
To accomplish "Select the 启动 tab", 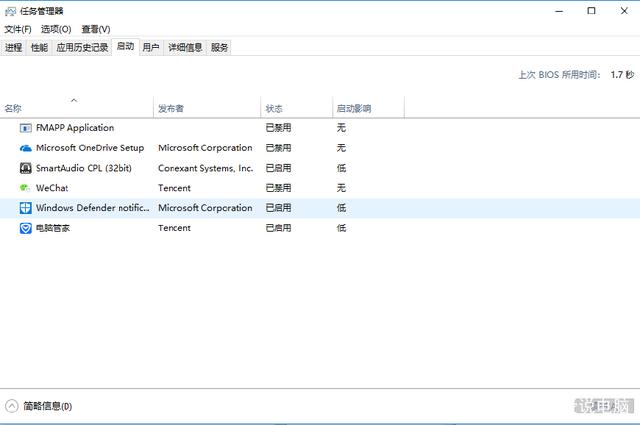I will [x=125, y=47].
